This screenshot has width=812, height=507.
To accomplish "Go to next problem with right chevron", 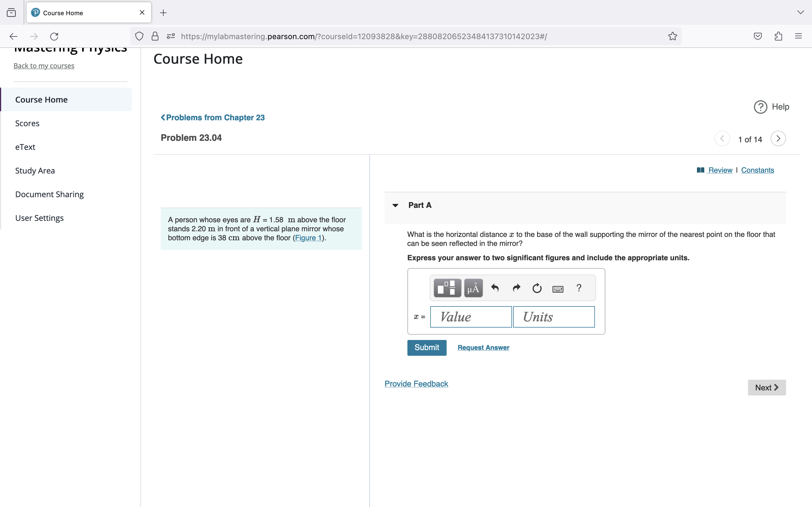I will point(778,138).
